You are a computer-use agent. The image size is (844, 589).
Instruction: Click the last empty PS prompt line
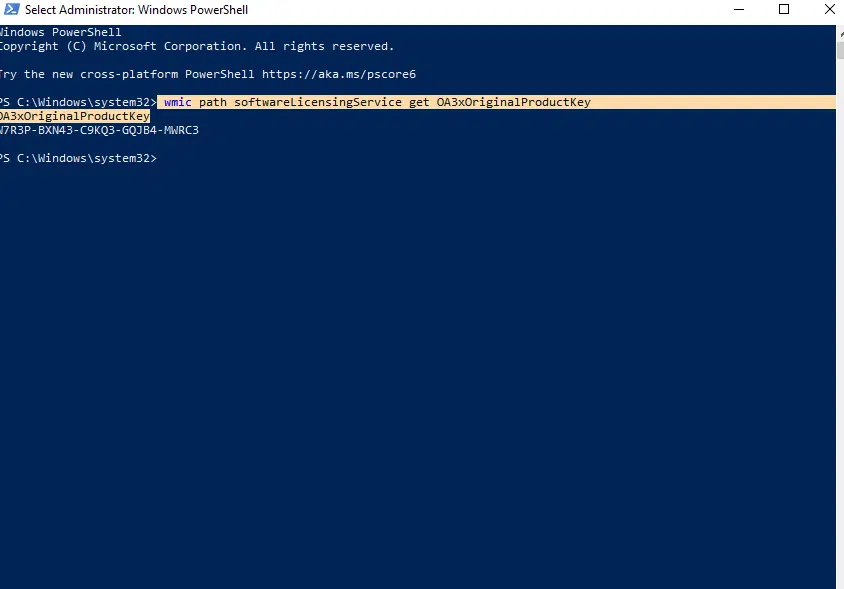(x=78, y=159)
